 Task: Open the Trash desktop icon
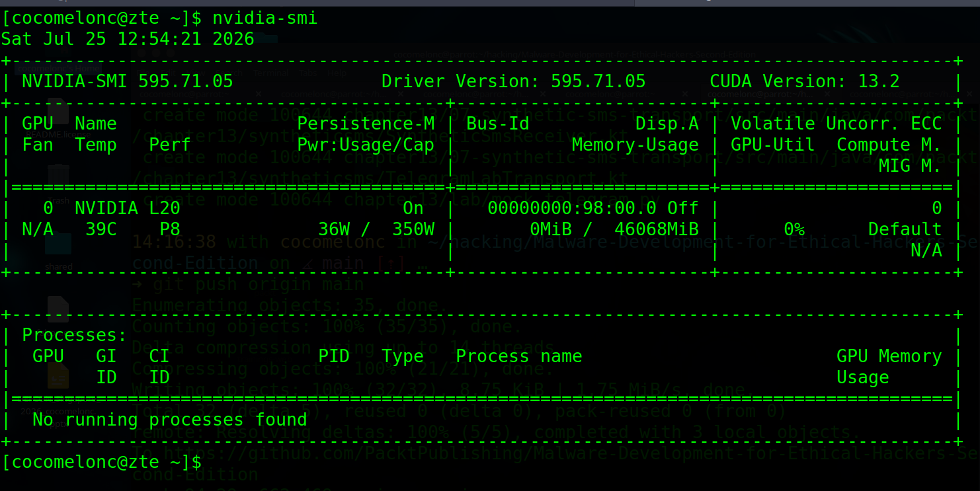point(58,177)
